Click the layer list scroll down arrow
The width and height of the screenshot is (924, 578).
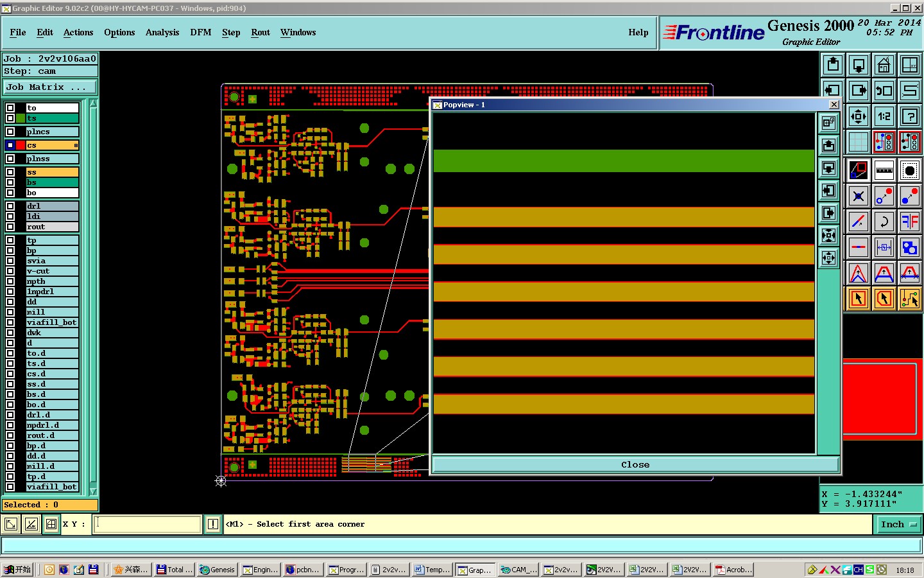94,491
